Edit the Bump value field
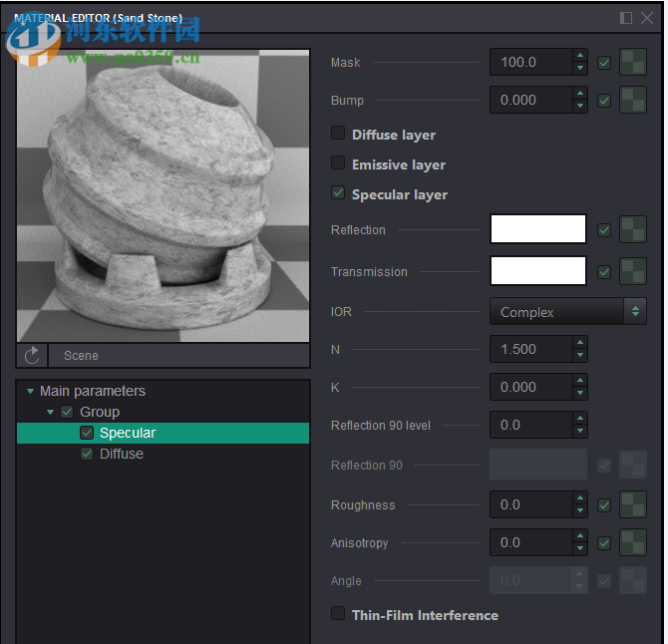Image resolution: width=668 pixels, height=644 pixels. point(530,100)
